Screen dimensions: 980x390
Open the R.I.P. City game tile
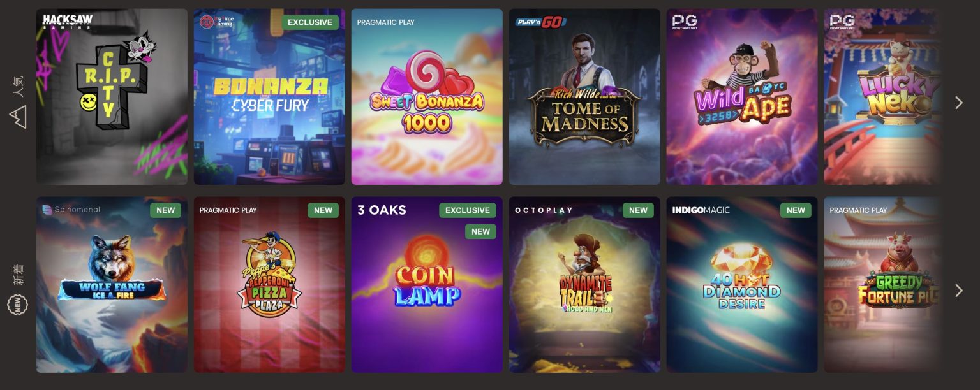click(x=112, y=96)
